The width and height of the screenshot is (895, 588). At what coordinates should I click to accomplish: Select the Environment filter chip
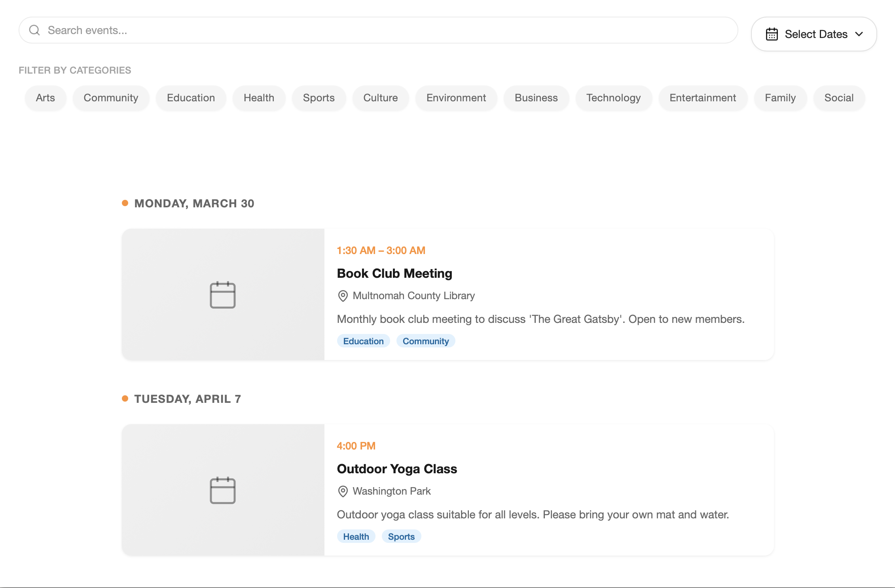[456, 98]
